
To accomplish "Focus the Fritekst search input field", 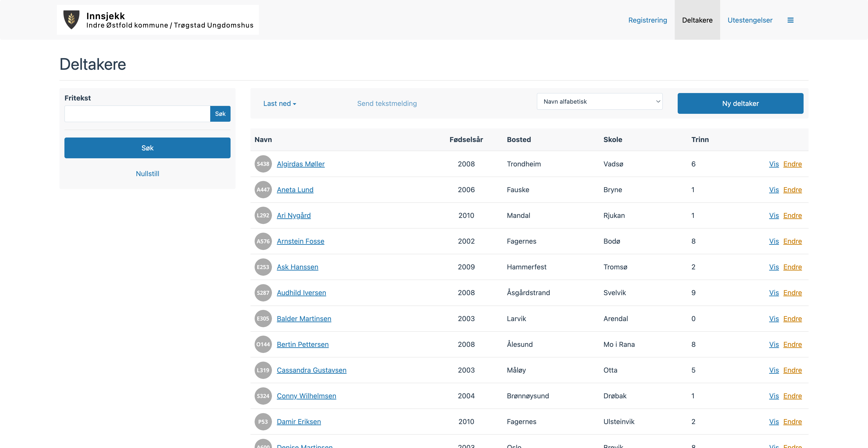I will [137, 114].
